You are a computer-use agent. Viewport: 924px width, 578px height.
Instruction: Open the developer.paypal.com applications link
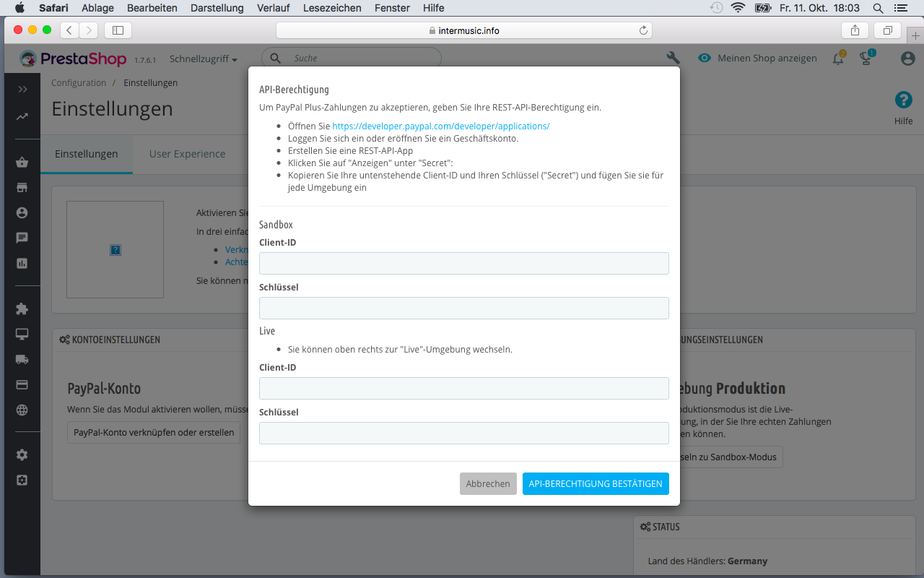pos(441,126)
